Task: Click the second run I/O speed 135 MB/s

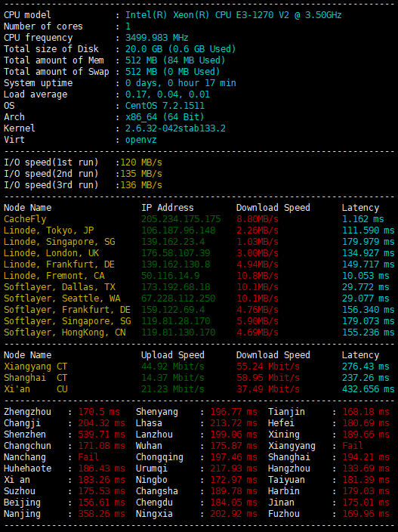Action: (141, 174)
